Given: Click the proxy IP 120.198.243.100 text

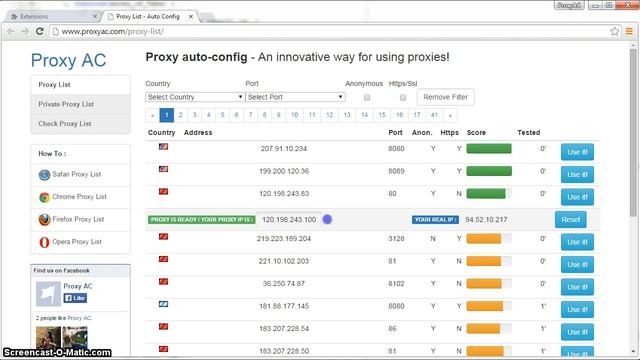Looking at the screenshot, I should (x=289, y=220).
